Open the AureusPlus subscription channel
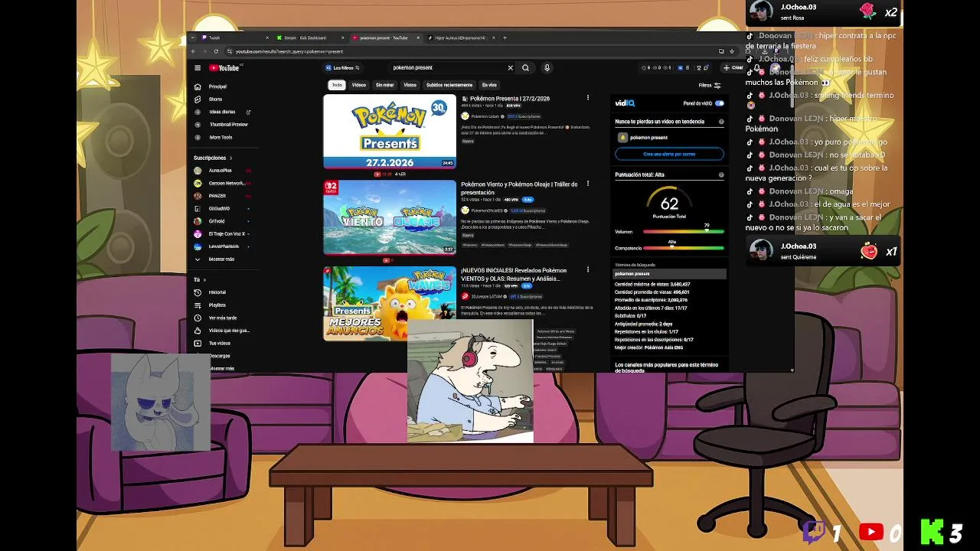 coord(220,171)
